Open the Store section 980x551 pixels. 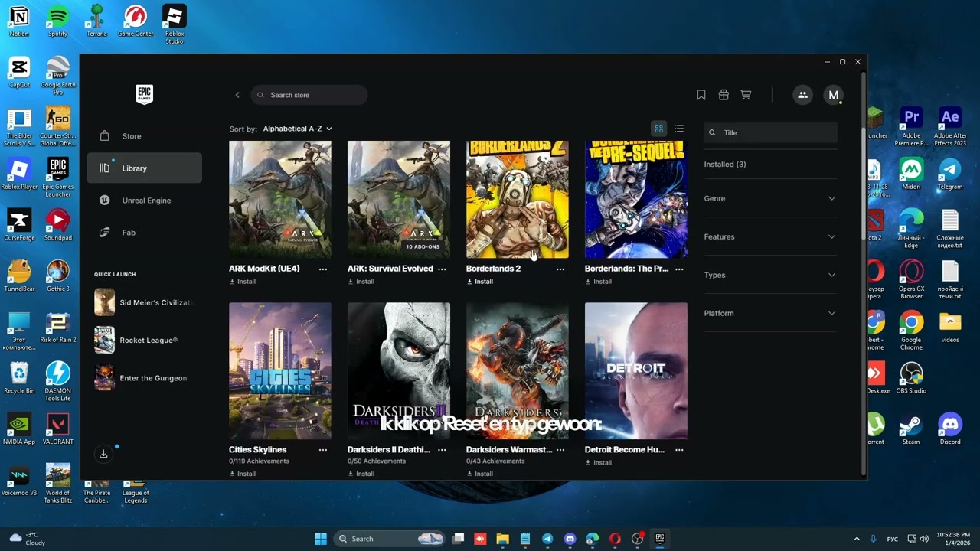pos(145,136)
